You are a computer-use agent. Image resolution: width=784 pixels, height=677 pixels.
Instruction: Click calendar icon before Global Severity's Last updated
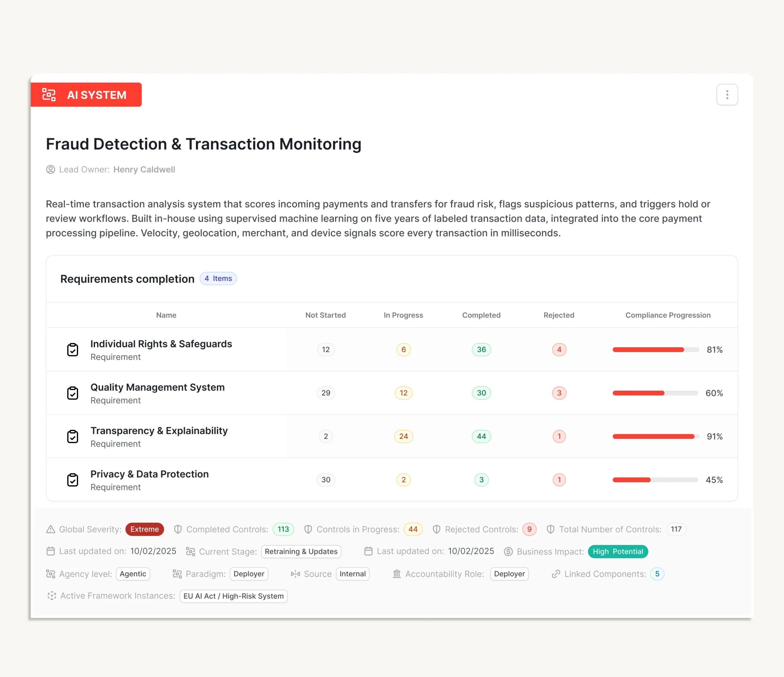(51, 551)
